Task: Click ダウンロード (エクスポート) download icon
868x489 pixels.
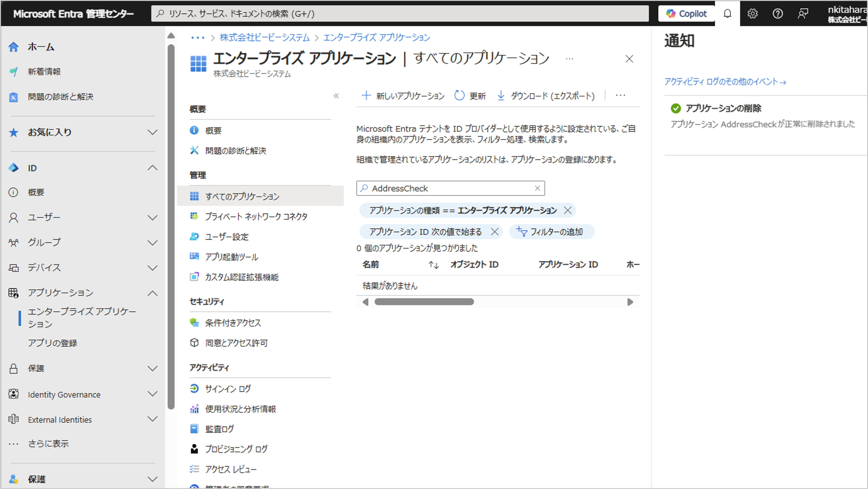Action: tap(501, 96)
